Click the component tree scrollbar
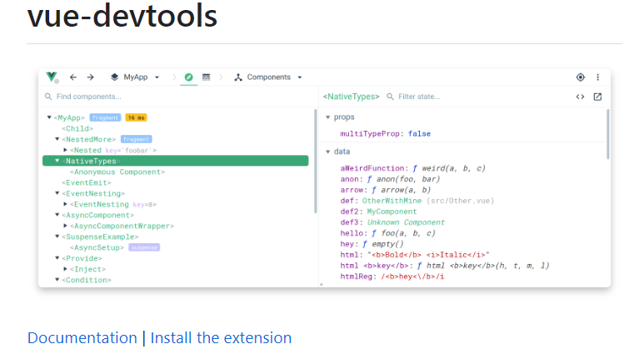The height and width of the screenshot is (359, 644). tap(316, 161)
